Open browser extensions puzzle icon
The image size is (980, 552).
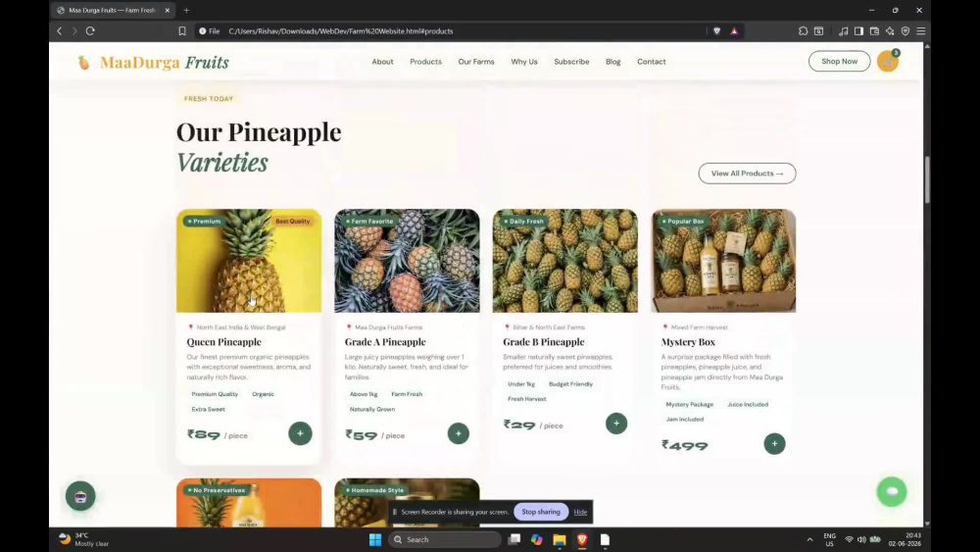(x=804, y=30)
